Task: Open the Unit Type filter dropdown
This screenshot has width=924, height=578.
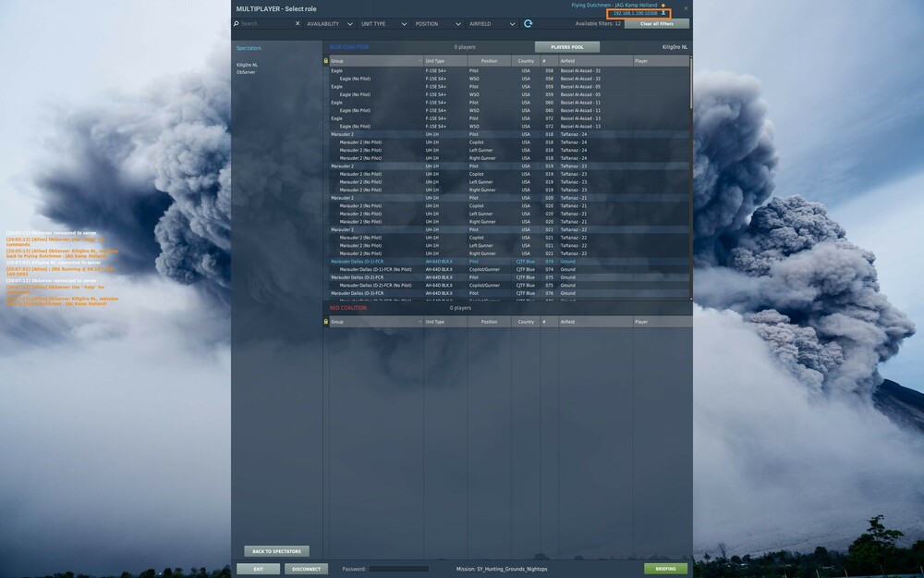Action: 383,24
